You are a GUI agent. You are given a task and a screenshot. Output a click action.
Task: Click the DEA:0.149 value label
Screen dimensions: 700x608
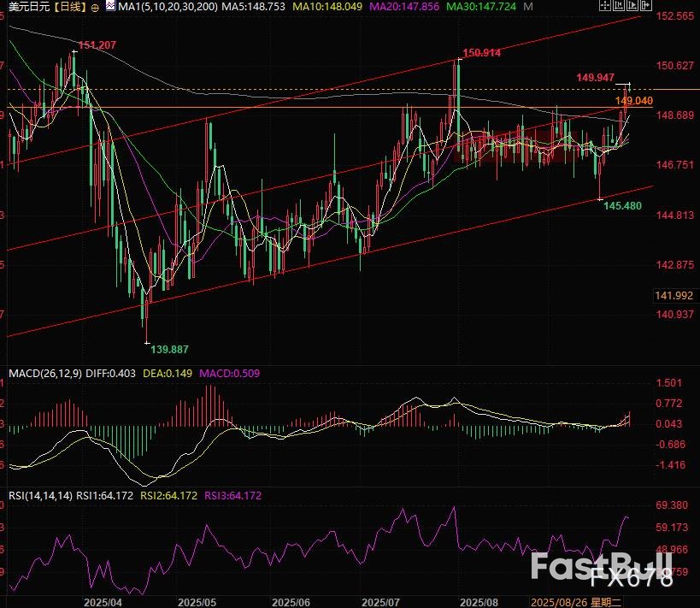tap(172, 373)
